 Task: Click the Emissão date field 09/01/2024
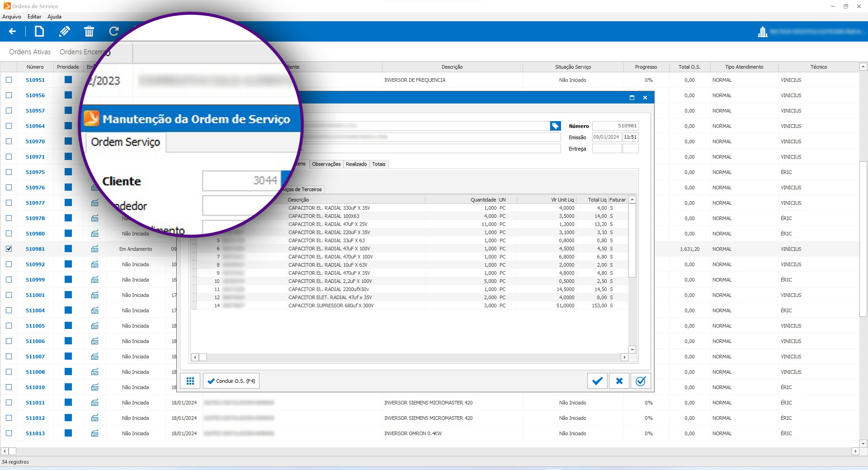tap(607, 137)
